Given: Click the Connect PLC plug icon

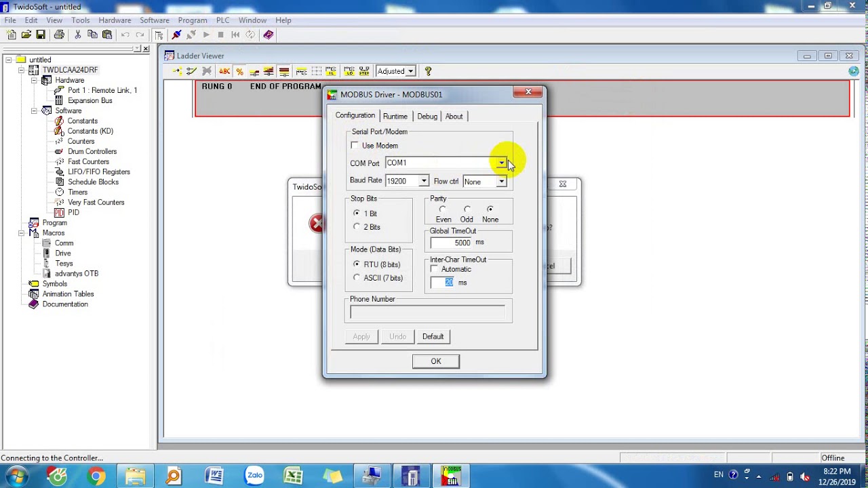Looking at the screenshot, I should point(176,35).
